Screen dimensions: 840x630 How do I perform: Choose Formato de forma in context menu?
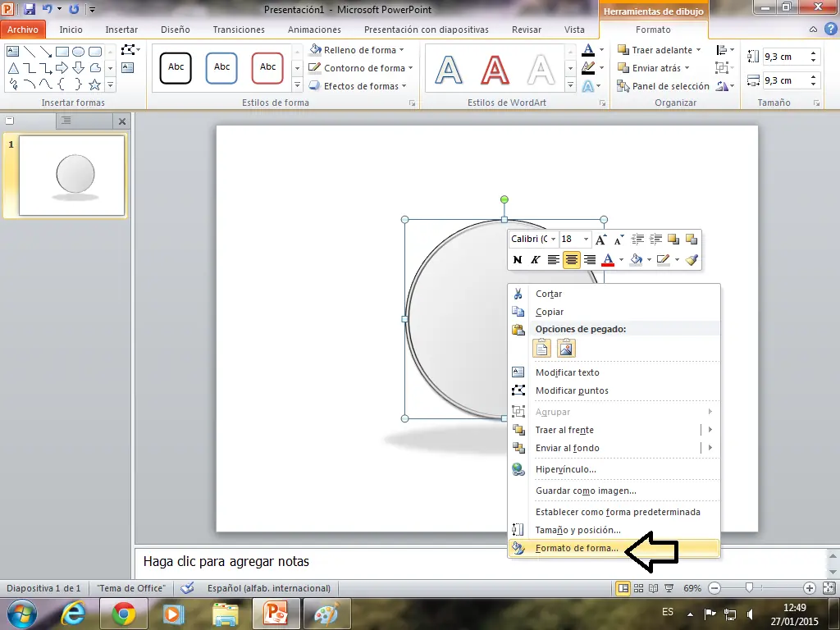point(614,548)
